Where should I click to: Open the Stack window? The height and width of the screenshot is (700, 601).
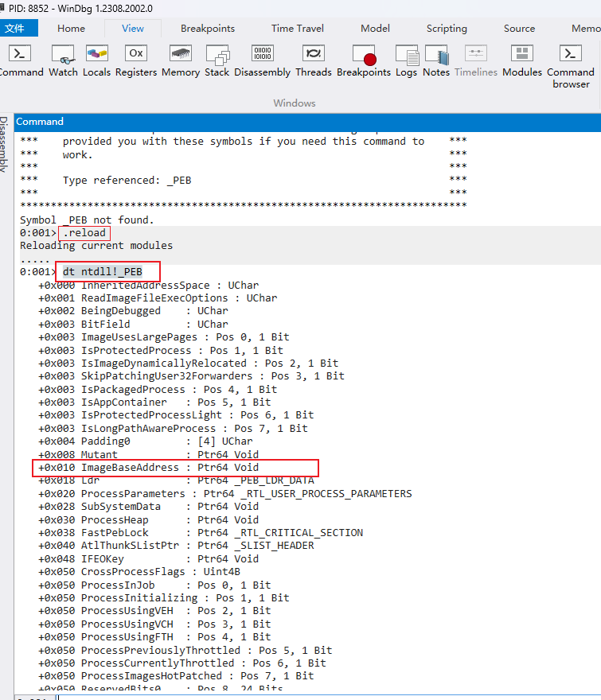[217, 60]
